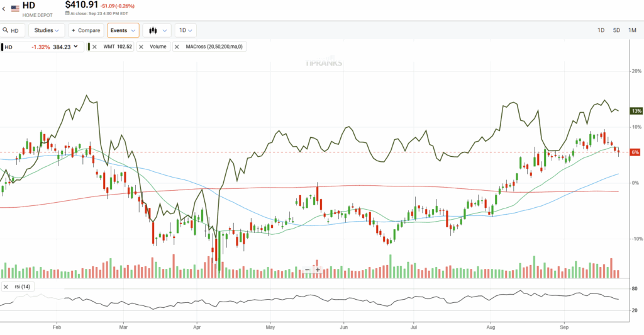Click the WMT 102.52 legend label
Image resolution: width=644 pixels, height=335 pixels.
tap(118, 47)
